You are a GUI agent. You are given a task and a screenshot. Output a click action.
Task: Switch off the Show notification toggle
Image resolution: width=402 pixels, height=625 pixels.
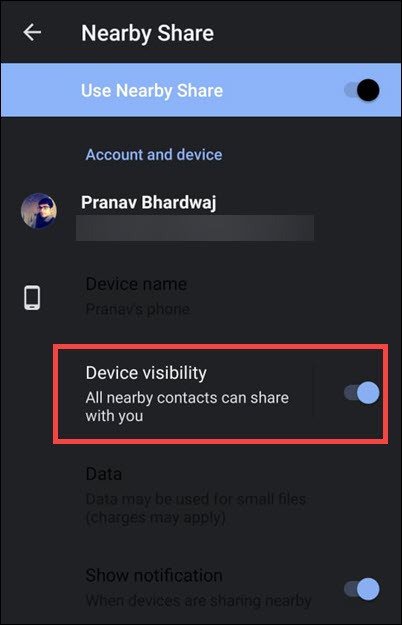tap(362, 589)
